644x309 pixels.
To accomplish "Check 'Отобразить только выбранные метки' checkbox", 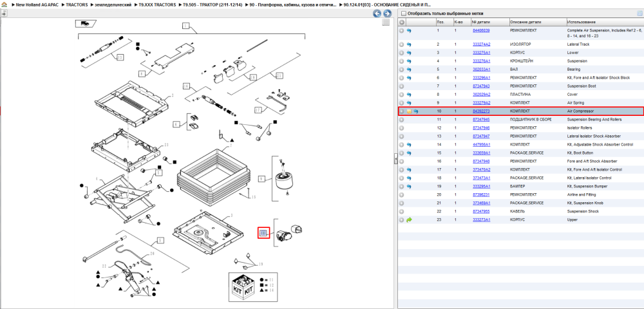I will coord(403,14).
